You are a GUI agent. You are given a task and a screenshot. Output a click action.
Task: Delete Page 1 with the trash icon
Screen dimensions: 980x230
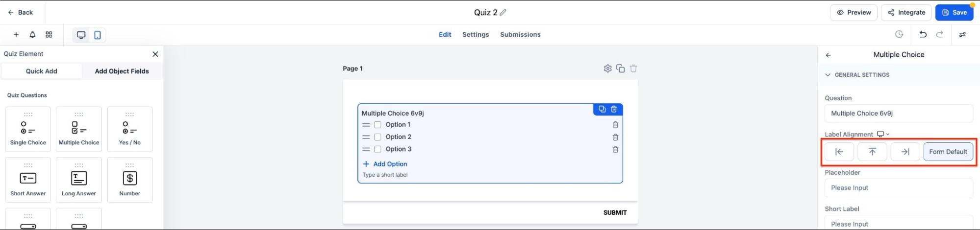[633, 69]
